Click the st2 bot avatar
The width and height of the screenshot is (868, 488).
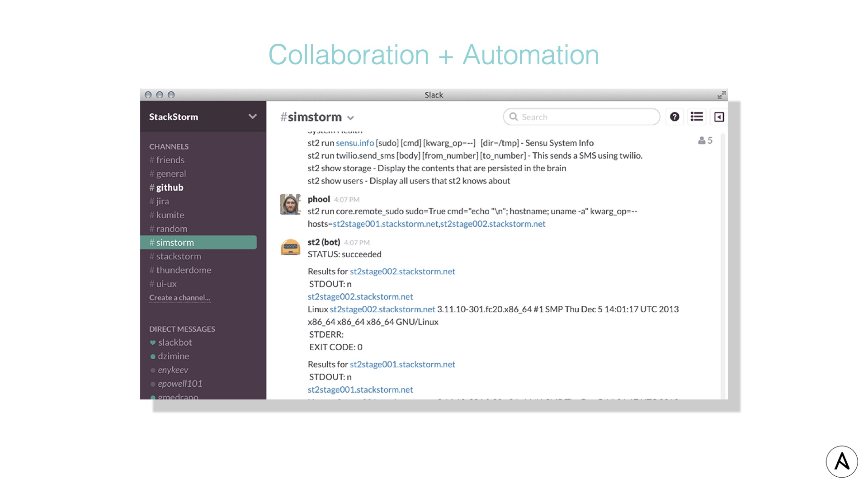[290, 247]
